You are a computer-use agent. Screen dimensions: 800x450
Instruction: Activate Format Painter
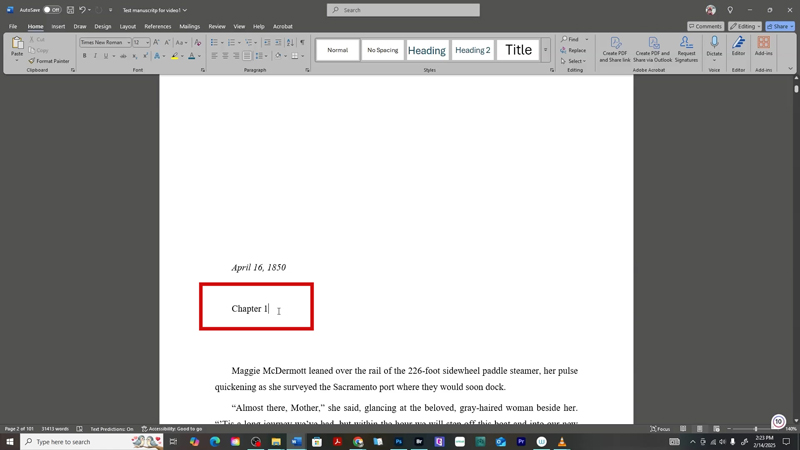[x=49, y=61]
